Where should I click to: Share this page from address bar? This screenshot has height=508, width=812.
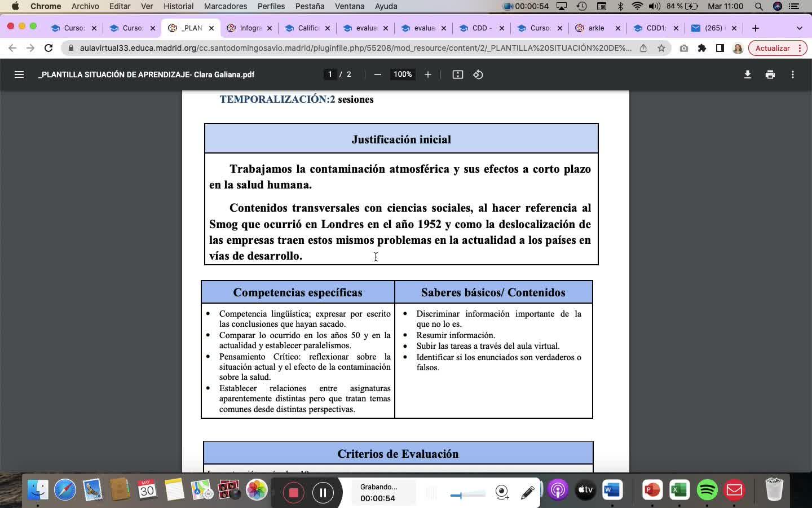[x=643, y=48]
